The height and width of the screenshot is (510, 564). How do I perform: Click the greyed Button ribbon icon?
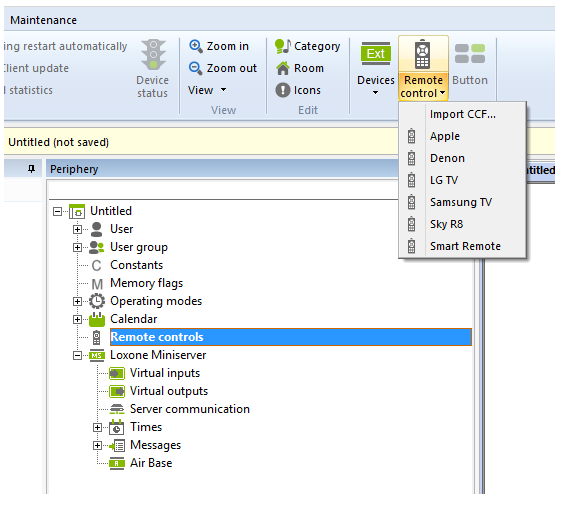tap(470, 54)
